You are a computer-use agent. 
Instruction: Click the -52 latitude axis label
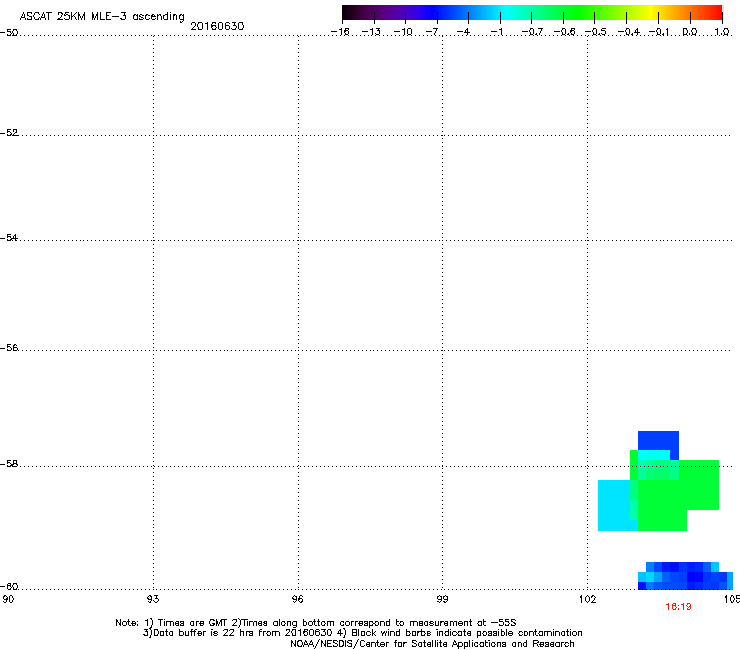coord(9,133)
